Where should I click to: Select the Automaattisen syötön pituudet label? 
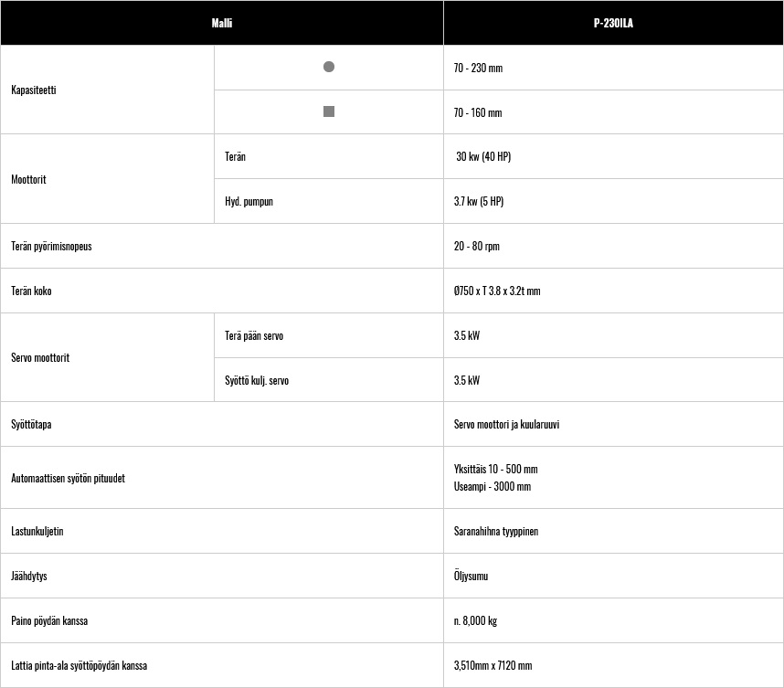(68, 478)
